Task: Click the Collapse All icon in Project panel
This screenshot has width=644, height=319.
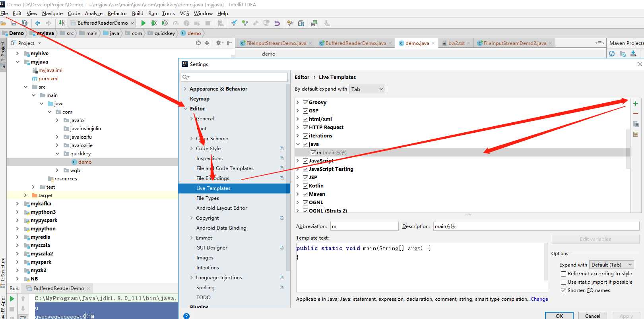Action: [x=207, y=43]
